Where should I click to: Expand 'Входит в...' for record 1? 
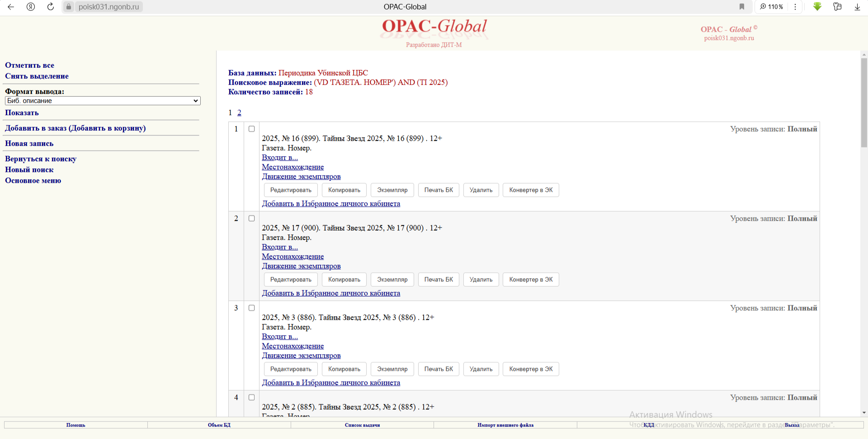click(x=279, y=157)
